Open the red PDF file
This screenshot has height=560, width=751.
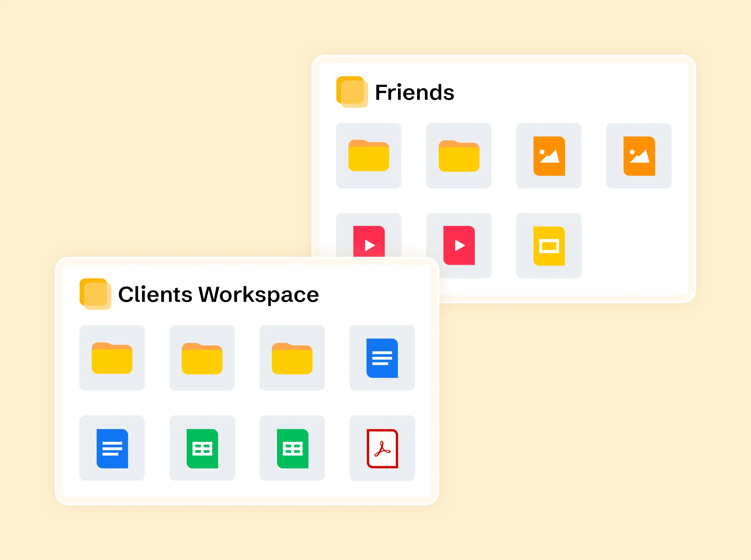tap(382, 448)
